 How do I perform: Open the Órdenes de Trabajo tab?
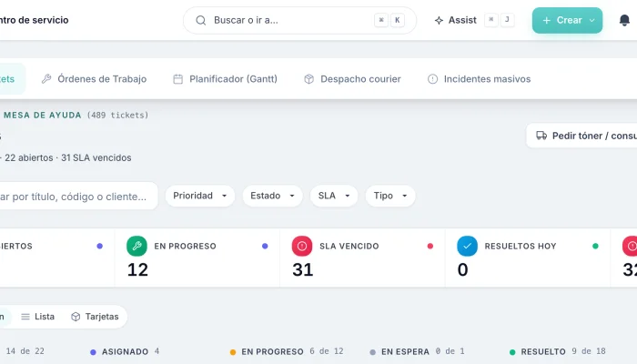(x=95, y=79)
